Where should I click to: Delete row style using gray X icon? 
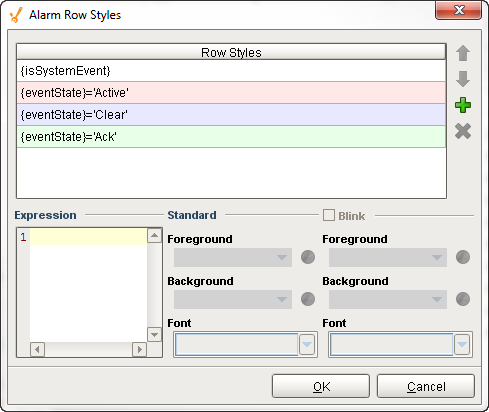tap(463, 131)
